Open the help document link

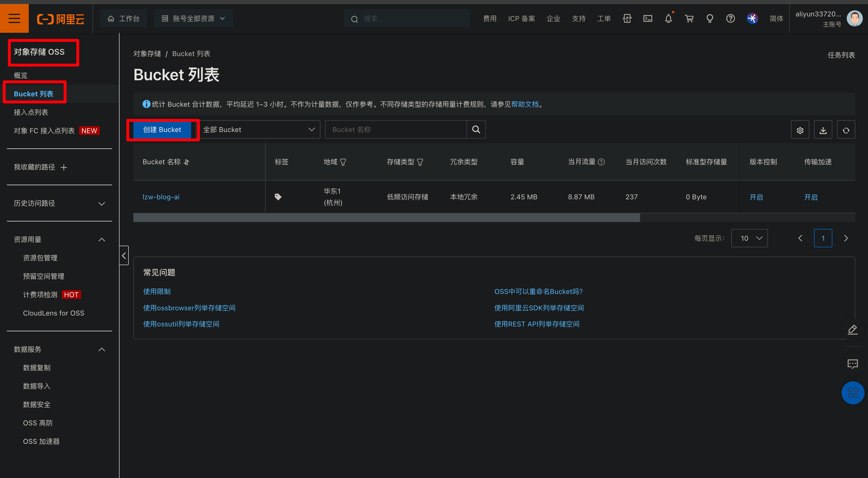(525, 104)
